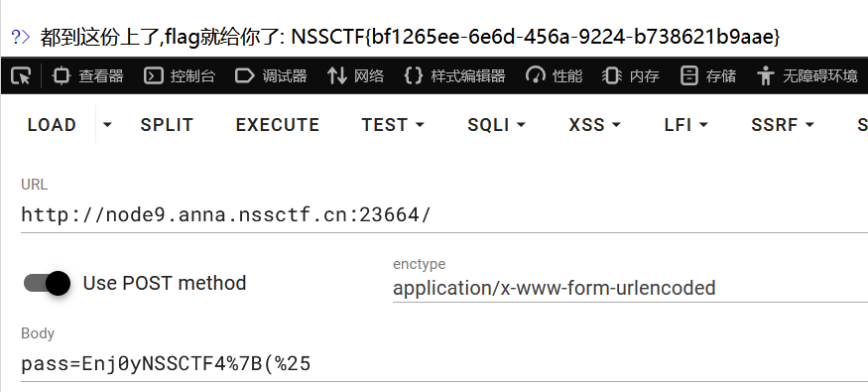Open the Inspector (查看器) panel

(x=87, y=75)
